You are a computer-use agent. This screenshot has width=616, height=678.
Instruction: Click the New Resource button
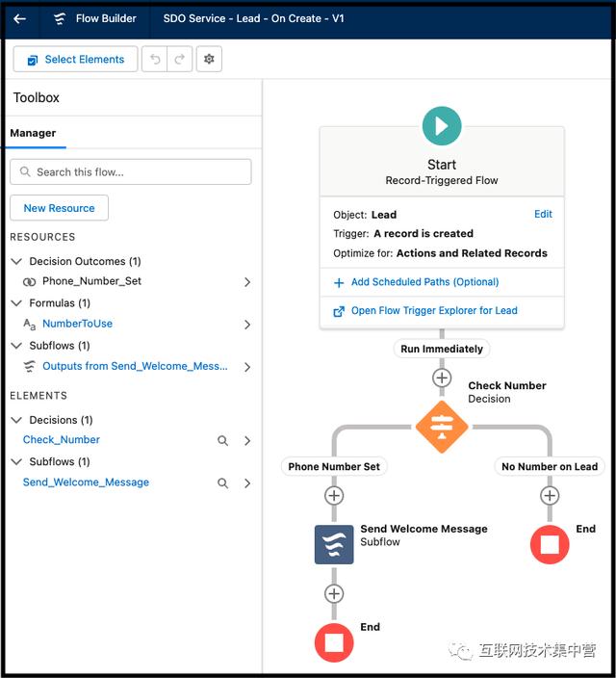tap(60, 208)
